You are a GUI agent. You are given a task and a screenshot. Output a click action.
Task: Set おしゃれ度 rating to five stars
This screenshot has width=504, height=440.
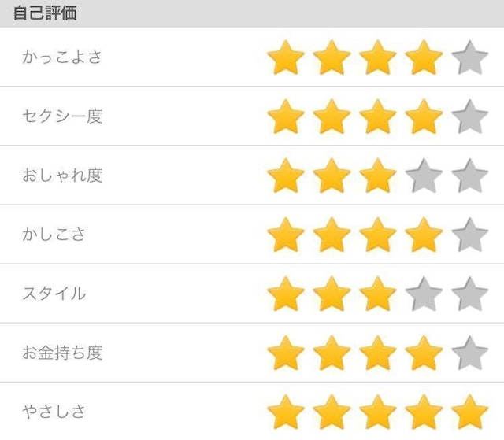pyautogui.click(x=470, y=176)
